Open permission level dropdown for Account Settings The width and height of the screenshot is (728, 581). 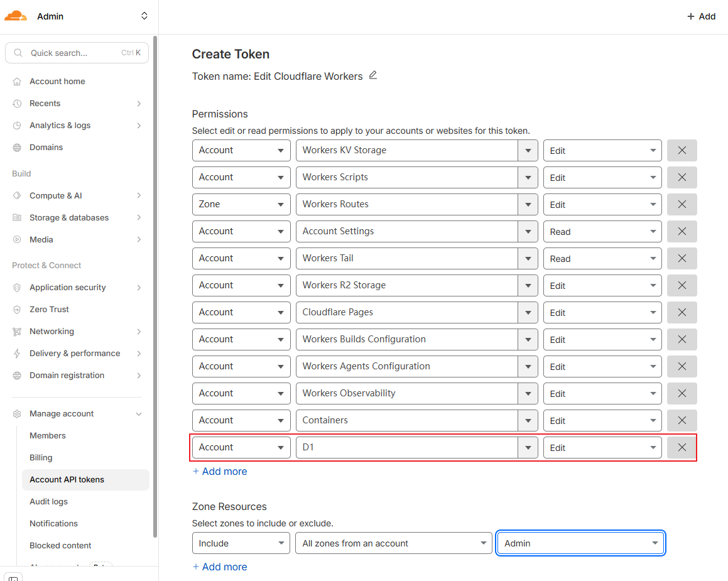[x=602, y=232]
